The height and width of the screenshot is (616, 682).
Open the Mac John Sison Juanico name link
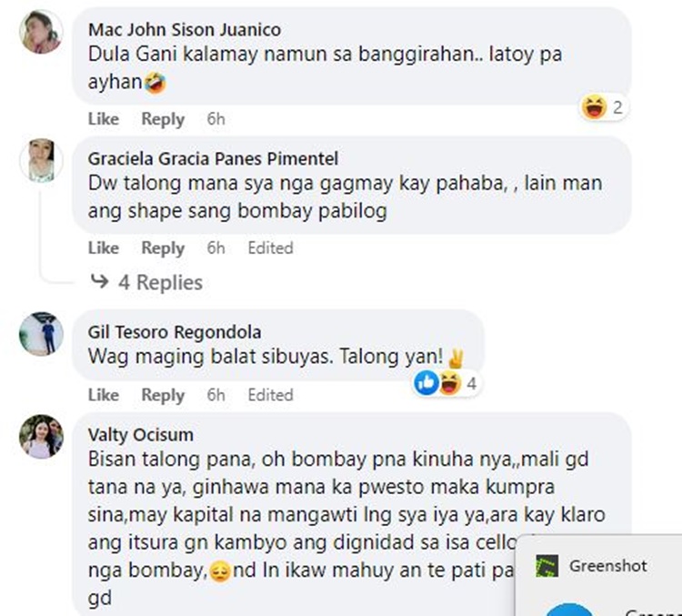(x=185, y=30)
